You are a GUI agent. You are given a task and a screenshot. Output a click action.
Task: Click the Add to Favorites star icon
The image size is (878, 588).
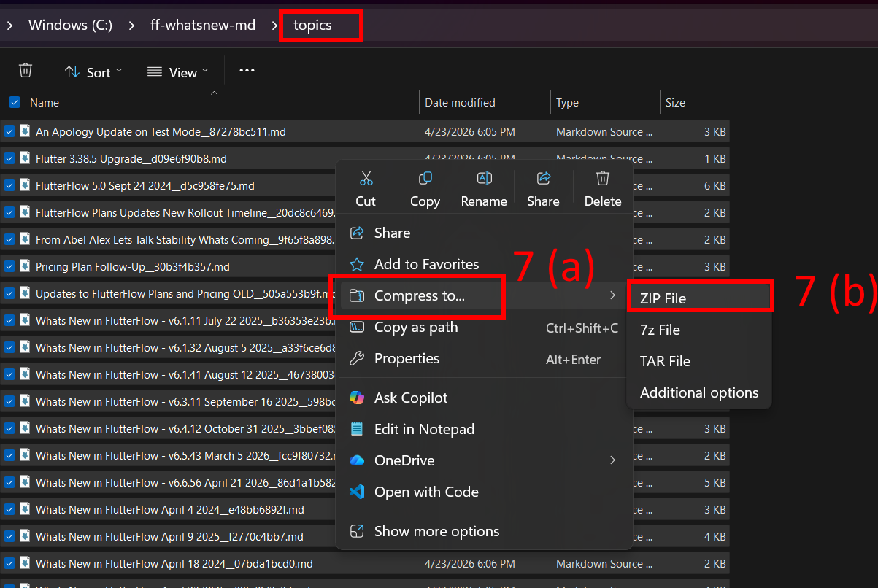(x=357, y=264)
